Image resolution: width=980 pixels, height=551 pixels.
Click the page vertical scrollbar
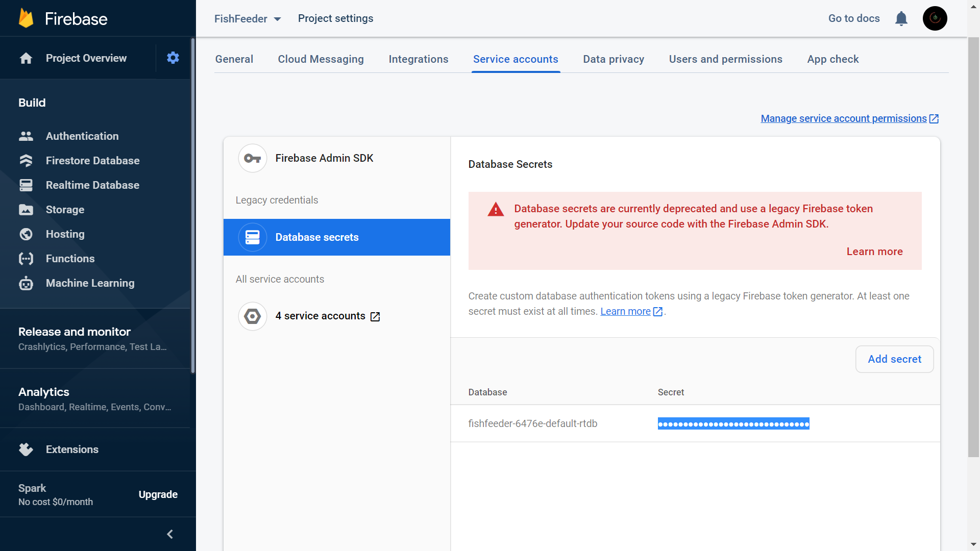tap(973, 245)
